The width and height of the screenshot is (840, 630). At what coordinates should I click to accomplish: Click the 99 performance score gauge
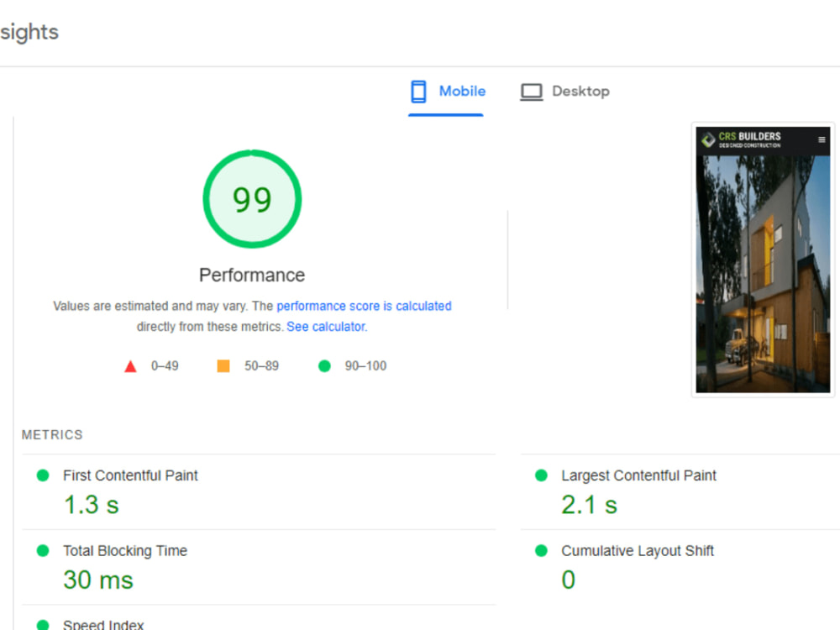tap(252, 199)
